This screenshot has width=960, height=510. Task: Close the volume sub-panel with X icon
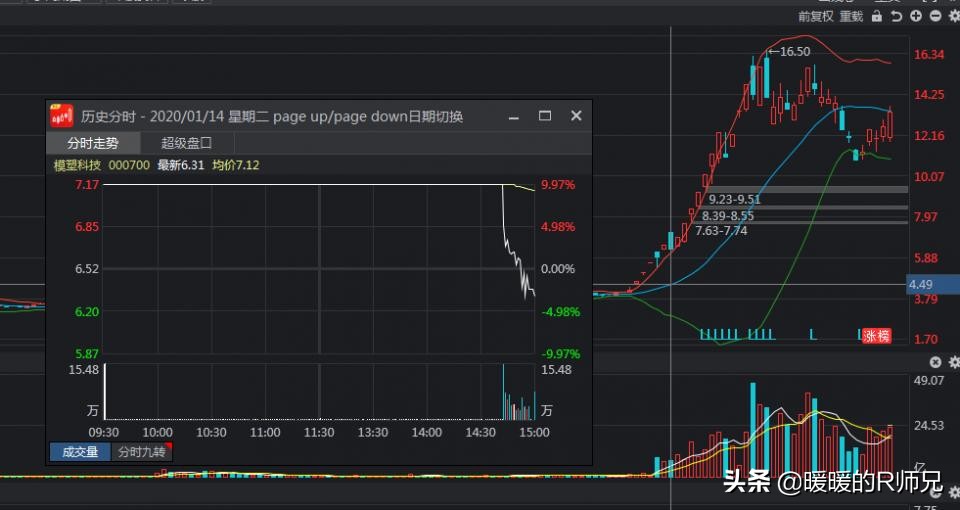(935, 362)
